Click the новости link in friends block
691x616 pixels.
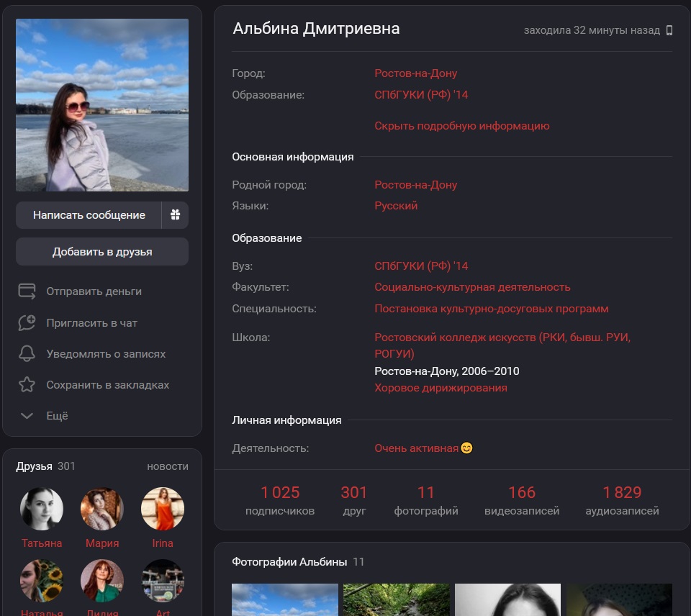(x=168, y=466)
